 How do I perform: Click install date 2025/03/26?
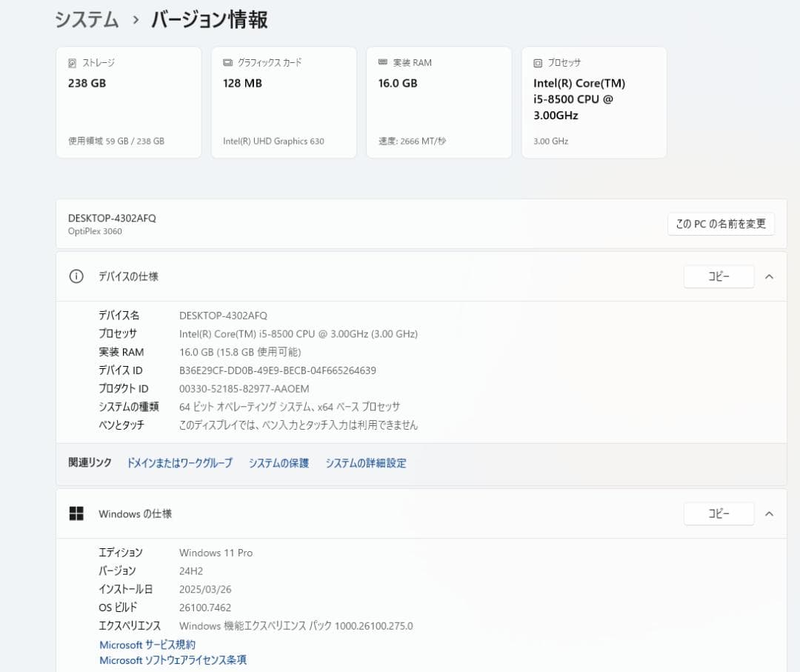(x=205, y=589)
